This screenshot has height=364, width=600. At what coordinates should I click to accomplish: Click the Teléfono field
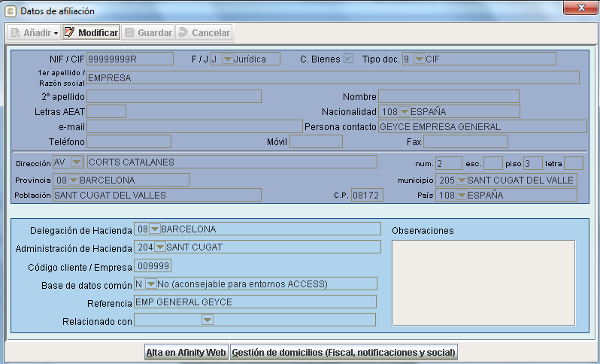coord(129,141)
